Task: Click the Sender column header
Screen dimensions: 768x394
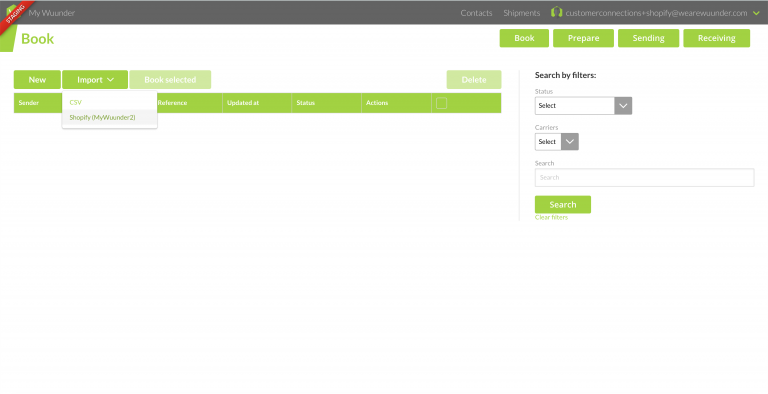Action: (x=29, y=103)
